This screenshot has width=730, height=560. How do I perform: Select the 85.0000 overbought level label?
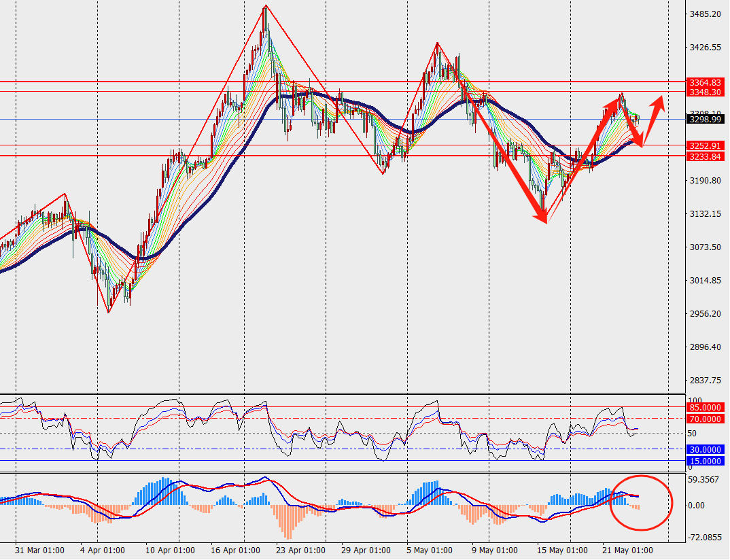(706, 408)
